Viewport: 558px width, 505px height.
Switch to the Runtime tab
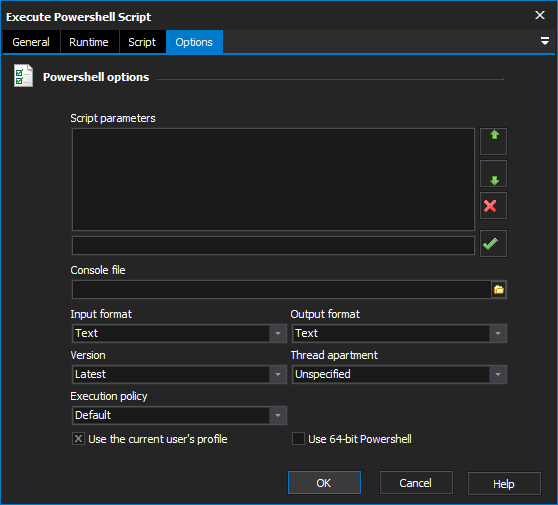pos(90,42)
